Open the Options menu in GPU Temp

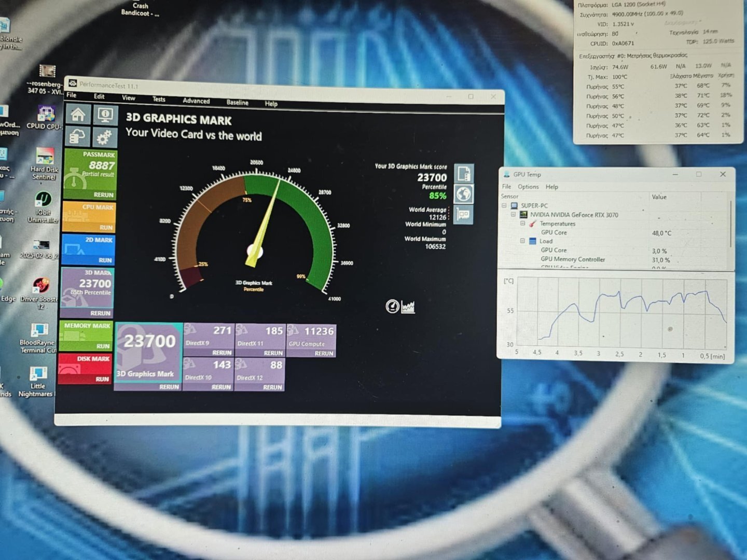528,187
